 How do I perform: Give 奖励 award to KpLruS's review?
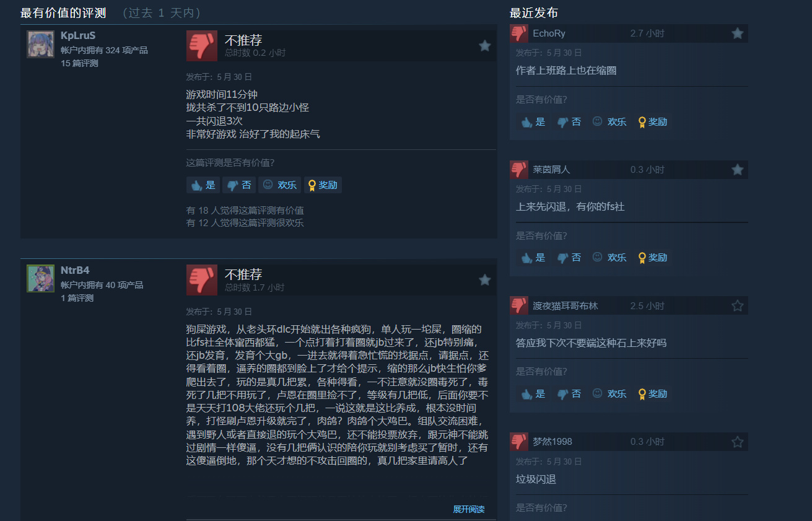(323, 185)
